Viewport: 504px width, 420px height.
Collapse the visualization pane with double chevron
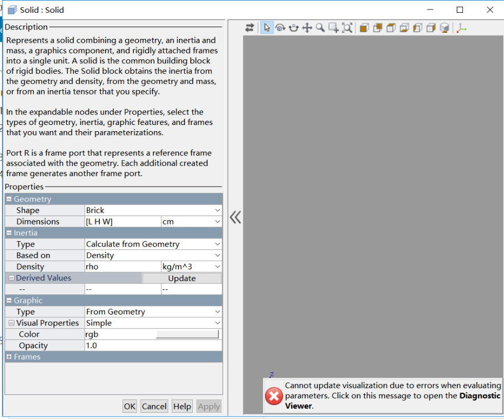tap(235, 217)
